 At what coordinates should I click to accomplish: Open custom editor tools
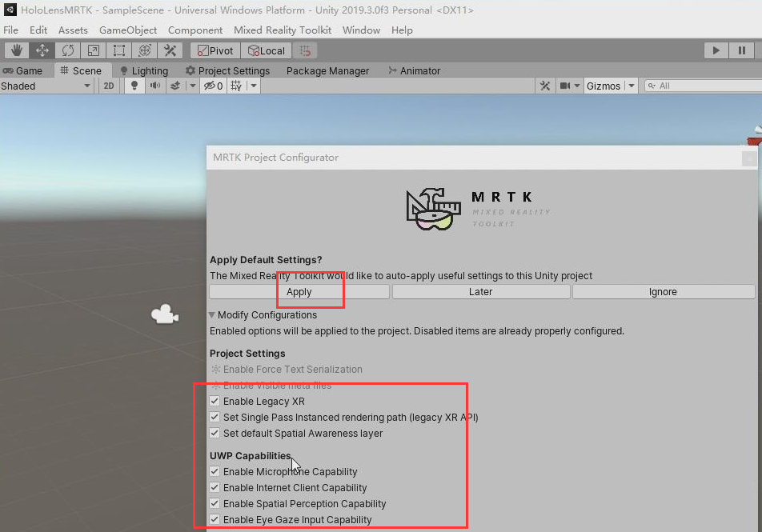pyautogui.click(x=170, y=50)
